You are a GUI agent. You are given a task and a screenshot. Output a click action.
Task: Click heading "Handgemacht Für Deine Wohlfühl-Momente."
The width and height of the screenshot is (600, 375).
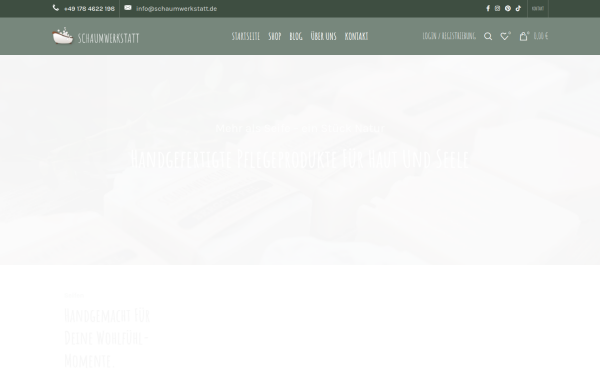(x=107, y=338)
